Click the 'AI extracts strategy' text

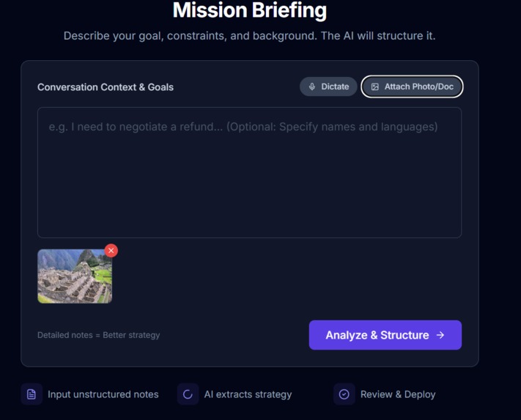click(x=248, y=394)
